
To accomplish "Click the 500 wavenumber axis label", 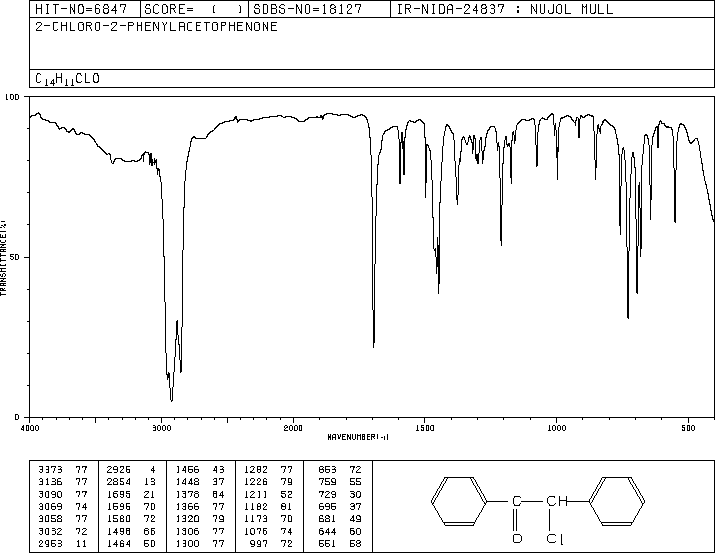I will pos(688,428).
